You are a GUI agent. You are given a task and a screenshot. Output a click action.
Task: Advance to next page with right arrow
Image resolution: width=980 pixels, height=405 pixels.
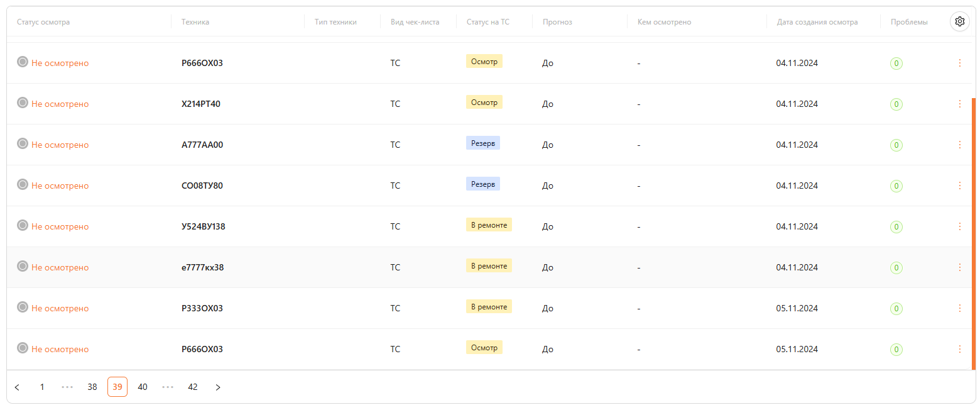click(x=218, y=387)
